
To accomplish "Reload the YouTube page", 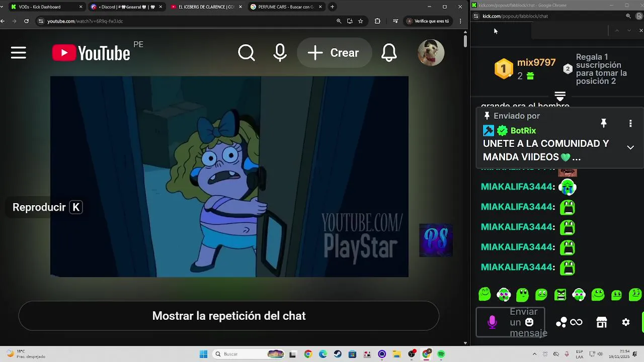I will [x=26, y=21].
